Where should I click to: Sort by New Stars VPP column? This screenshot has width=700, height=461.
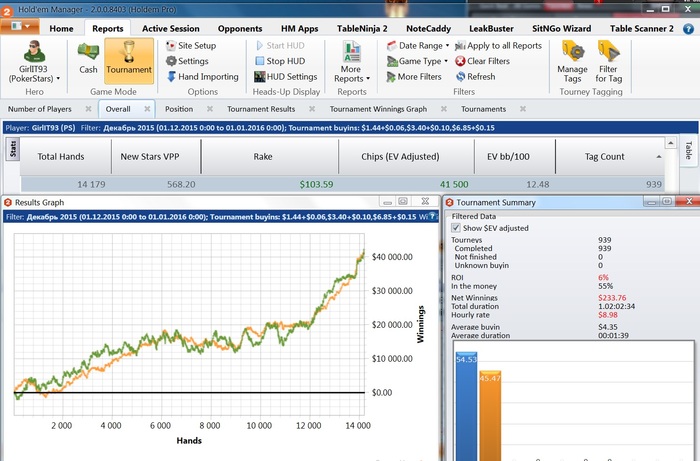pos(156,157)
